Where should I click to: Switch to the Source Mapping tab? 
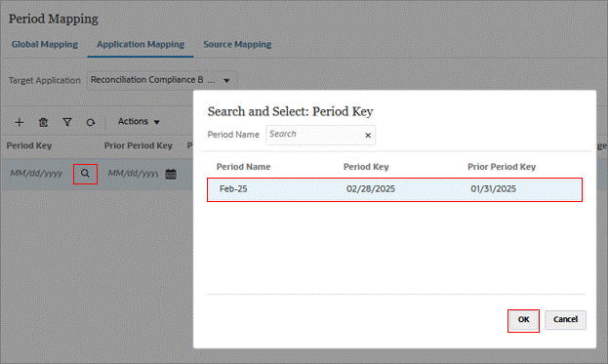237,44
